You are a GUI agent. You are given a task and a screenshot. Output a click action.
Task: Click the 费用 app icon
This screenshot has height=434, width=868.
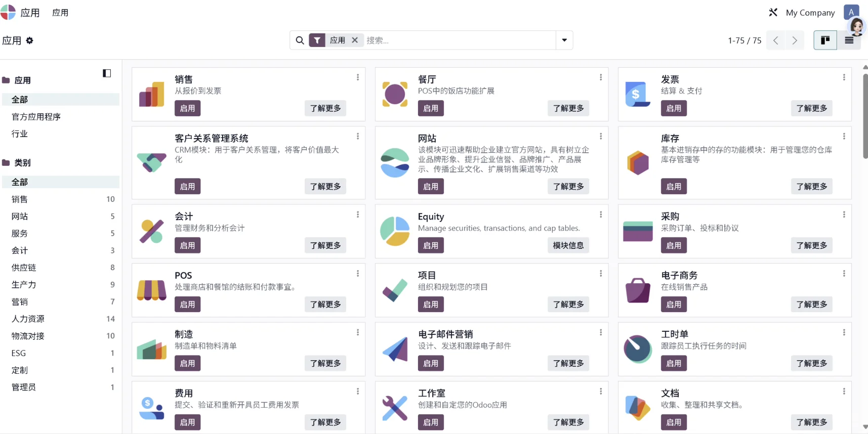152,408
